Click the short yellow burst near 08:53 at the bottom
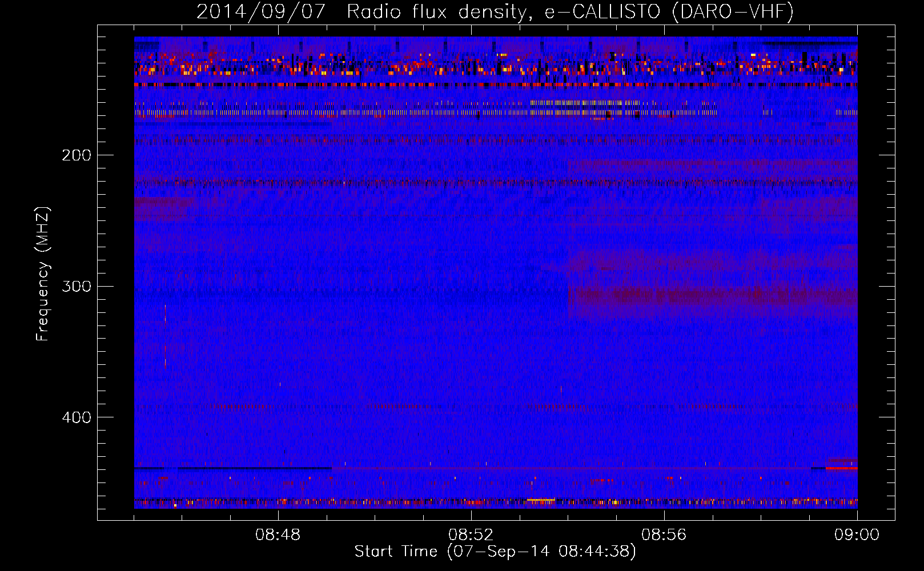Viewport: 924px width, 571px height. pos(541,500)
